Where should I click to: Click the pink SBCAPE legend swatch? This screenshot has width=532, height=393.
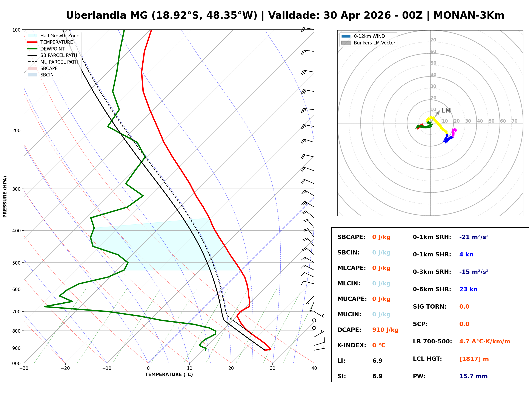(x=32, y=68)
